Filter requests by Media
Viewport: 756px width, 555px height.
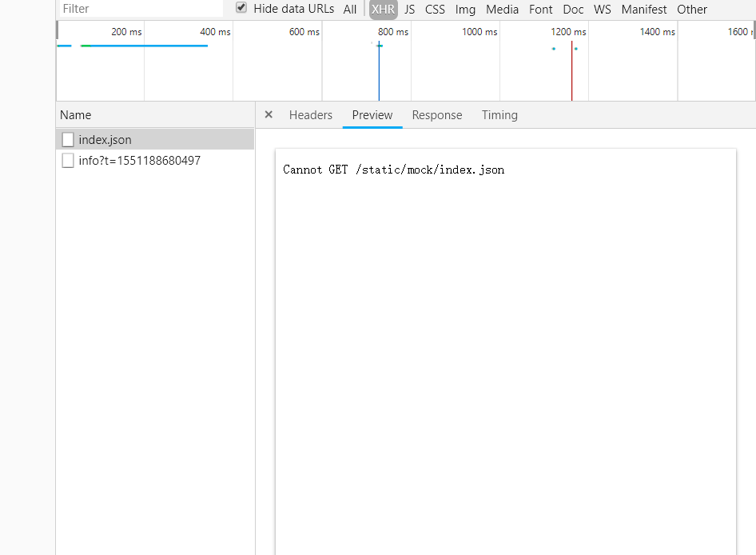[502, 9]
